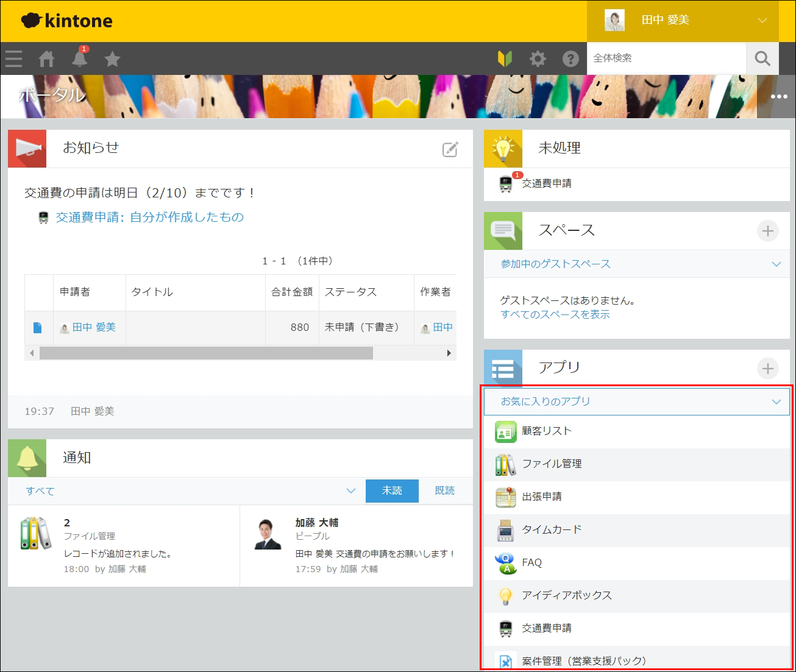The image size is (796, 672).
Task: Open the favorites star menu
Action: tap(112, 58)
